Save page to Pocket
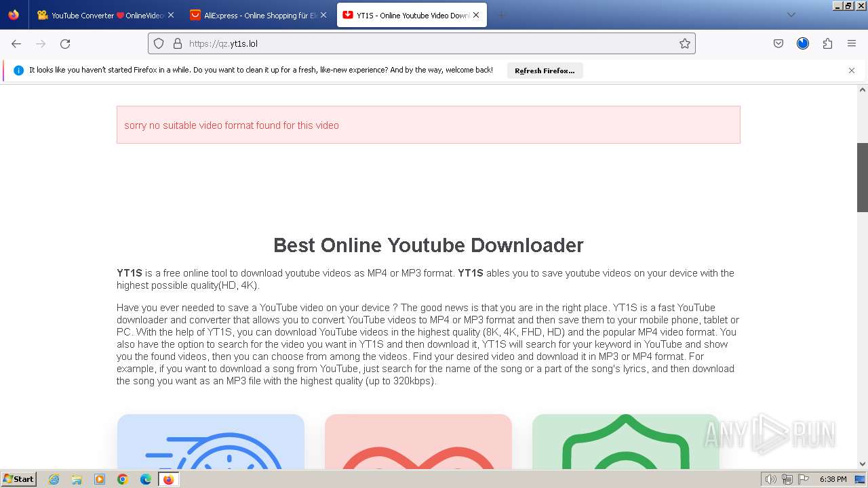The height and width of the screenshot is (488, 868). click(778, 43)
